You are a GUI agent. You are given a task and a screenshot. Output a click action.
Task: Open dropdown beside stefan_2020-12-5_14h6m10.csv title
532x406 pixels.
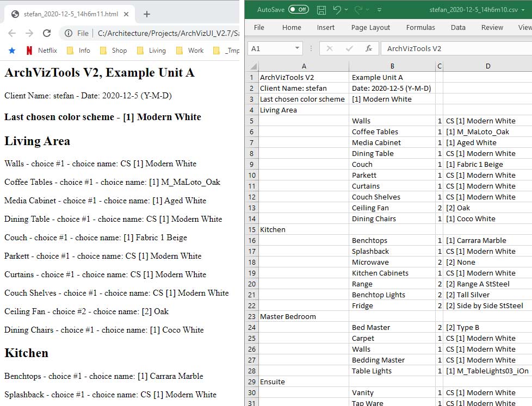click(x=523, y=10)
